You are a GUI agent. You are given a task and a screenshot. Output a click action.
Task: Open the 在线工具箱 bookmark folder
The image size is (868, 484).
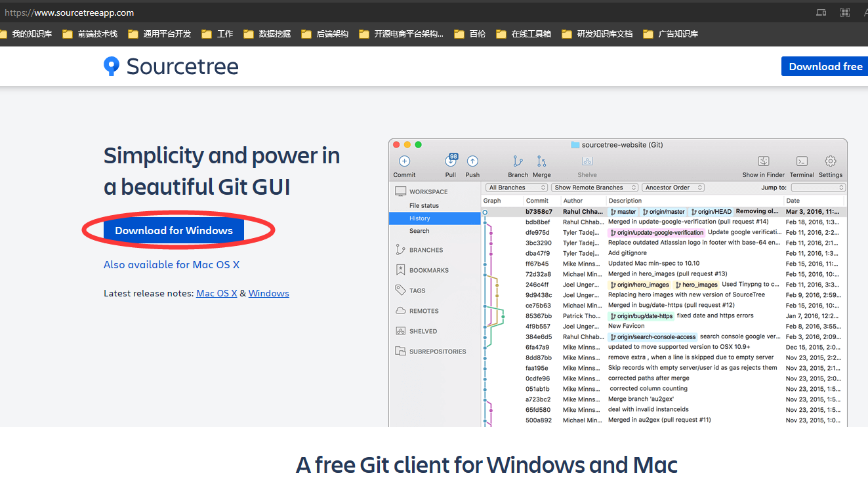coord(524,34)
